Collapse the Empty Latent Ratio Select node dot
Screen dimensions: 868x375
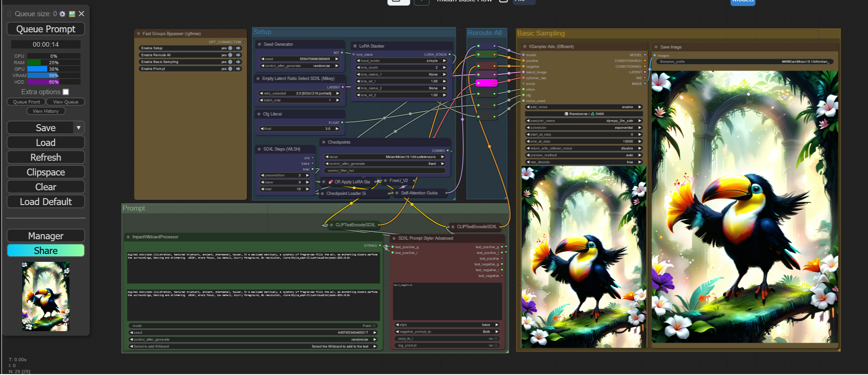258,79
